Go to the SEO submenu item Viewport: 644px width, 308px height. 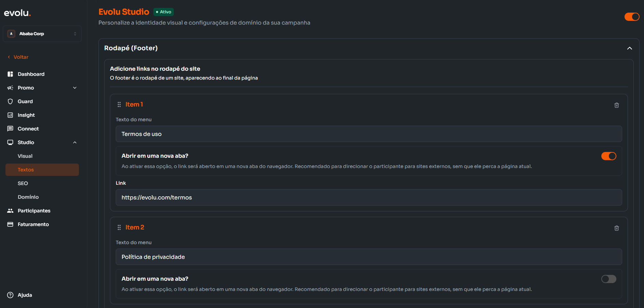[x=23, y=183]
